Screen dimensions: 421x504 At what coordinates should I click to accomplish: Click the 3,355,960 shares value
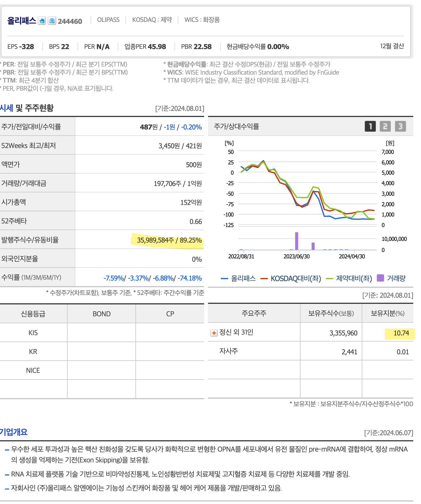pyautogui.click(x=343, y=333)
